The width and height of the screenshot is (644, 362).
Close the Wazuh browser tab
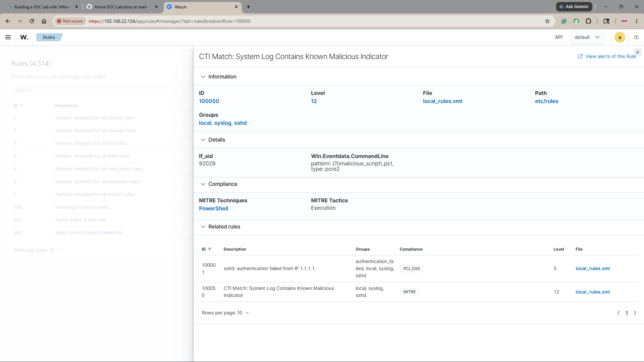coord(236,7)
